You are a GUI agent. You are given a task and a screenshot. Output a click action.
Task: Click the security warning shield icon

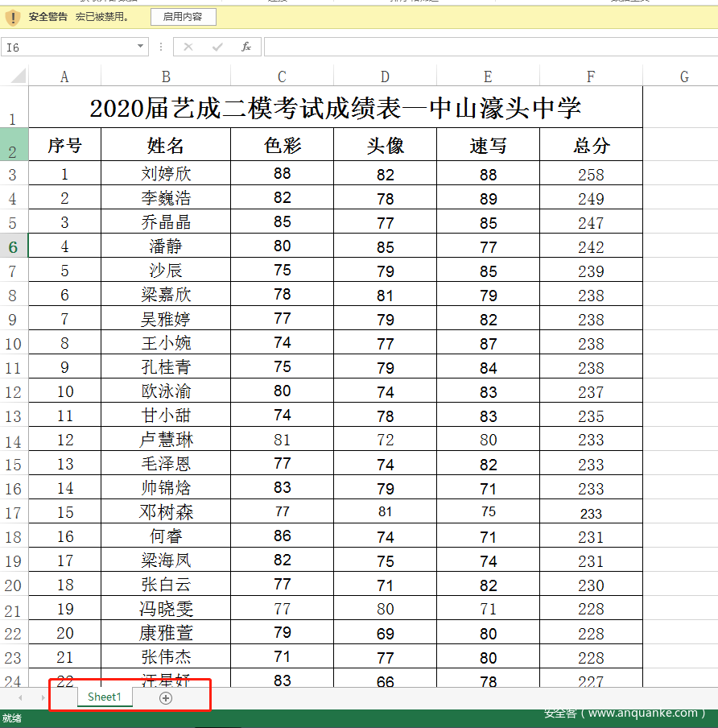pos(12,17)
